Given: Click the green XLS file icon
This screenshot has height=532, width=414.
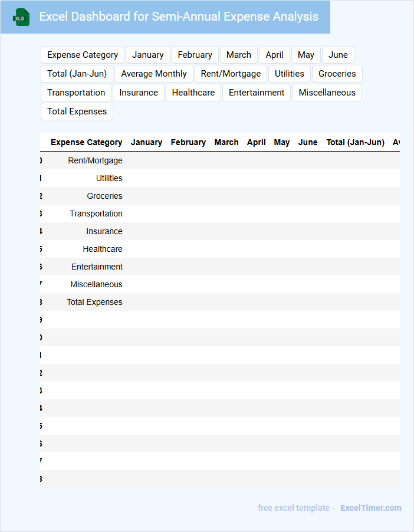Looking at the screenshot, I should pyautogui.click(x=21, y=17).
